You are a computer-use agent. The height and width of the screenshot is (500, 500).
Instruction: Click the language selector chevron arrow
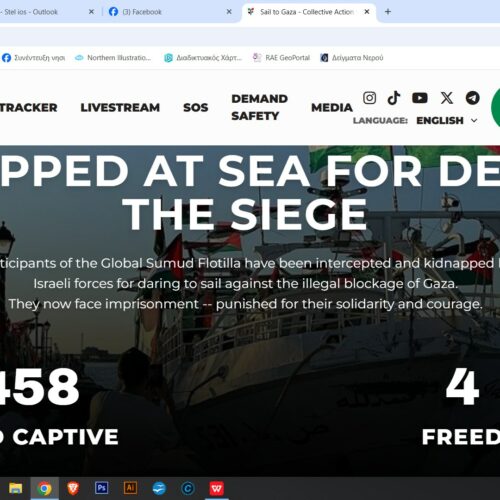[474, 120]
